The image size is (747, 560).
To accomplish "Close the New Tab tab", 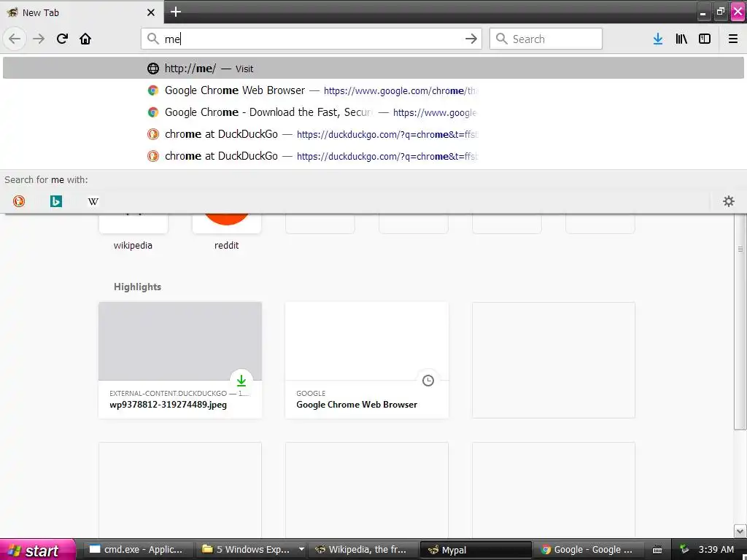I will [150, 12].
